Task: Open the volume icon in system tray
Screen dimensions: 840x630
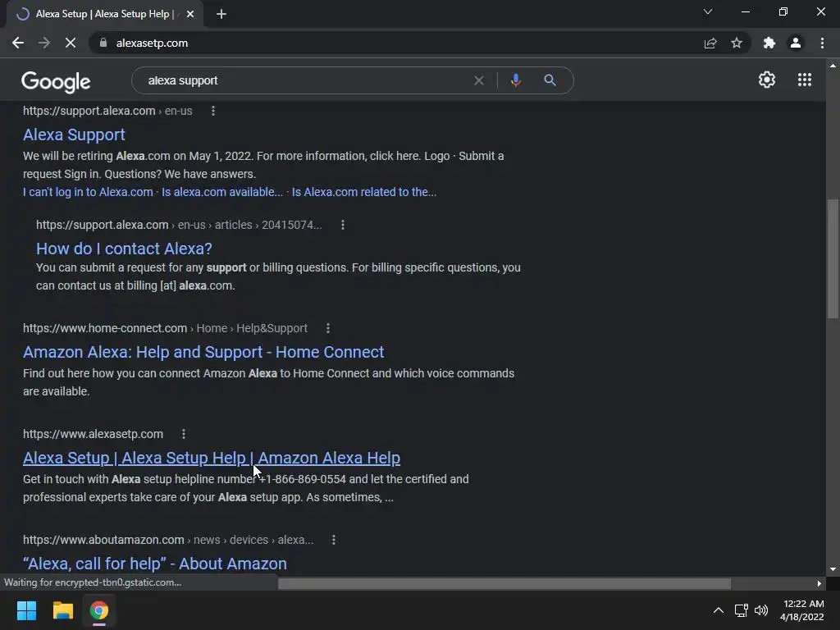Action: [x=760, y=610]
